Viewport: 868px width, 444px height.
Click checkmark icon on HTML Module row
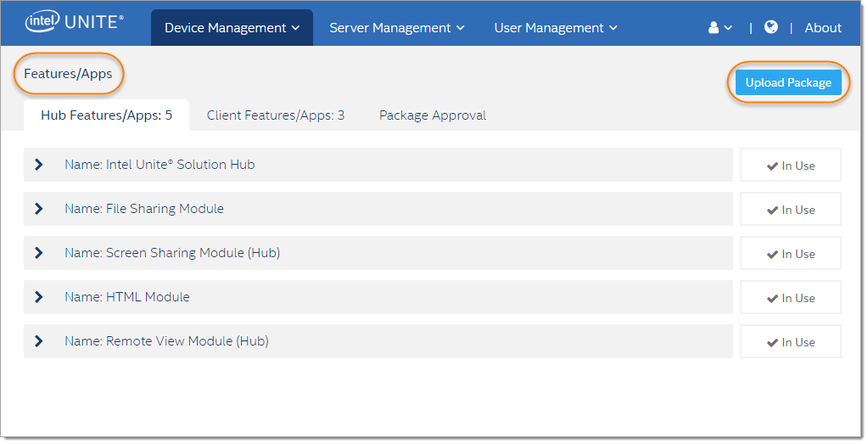(x=772, y=298)
